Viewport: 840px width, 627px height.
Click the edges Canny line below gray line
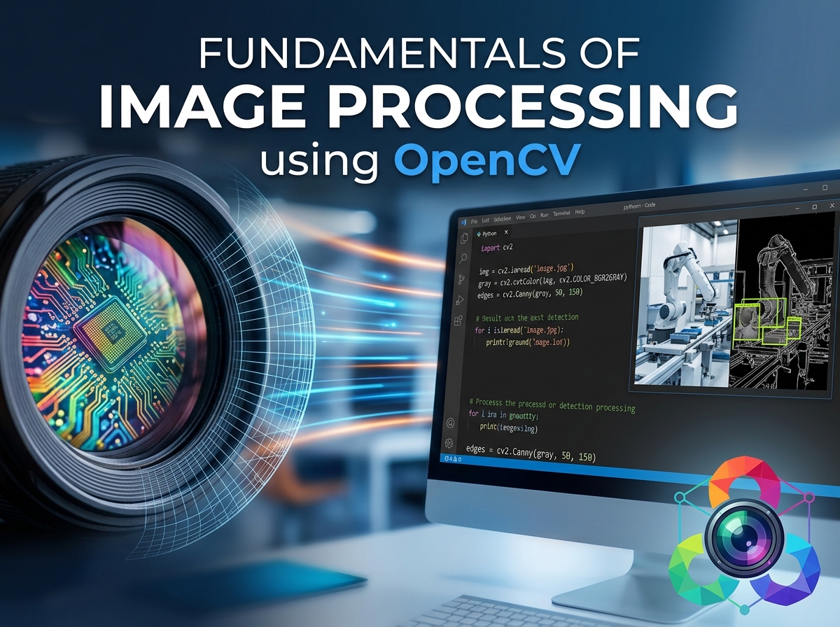coord(529,293)
